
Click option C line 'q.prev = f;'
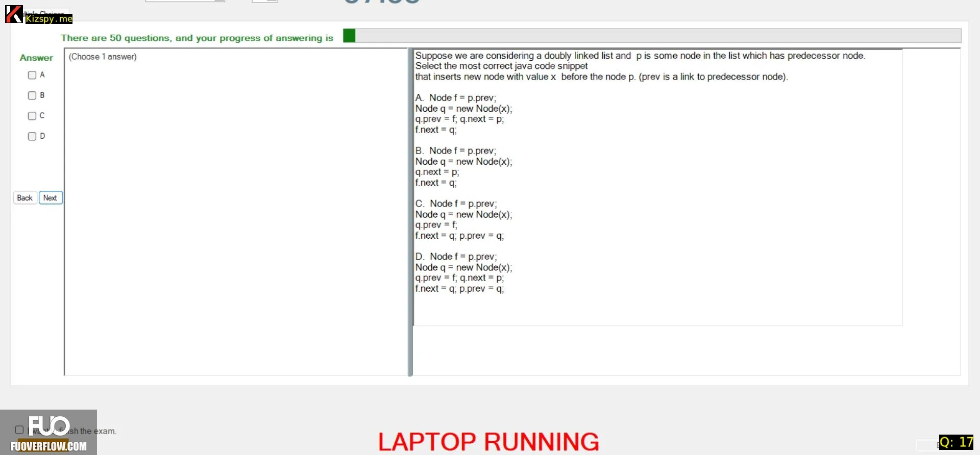point(436,225)
